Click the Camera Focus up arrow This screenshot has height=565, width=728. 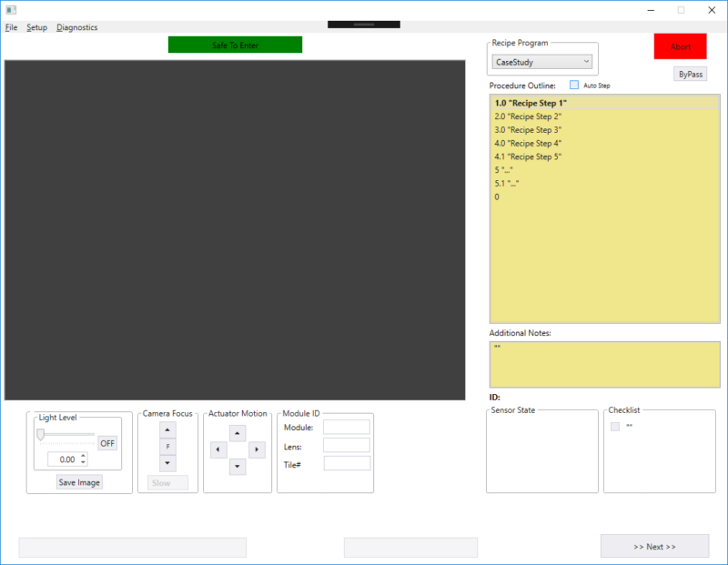(x=167, y=430)
